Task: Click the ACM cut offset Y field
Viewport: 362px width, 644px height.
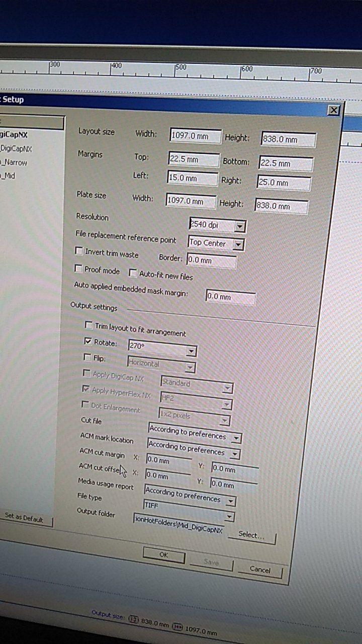Action: [234, 485]
